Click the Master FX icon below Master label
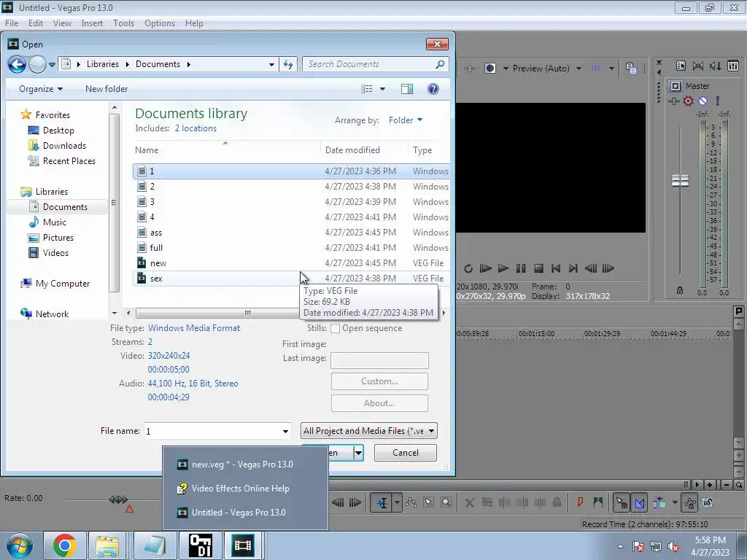747x560 pixels. pos(673,101)
